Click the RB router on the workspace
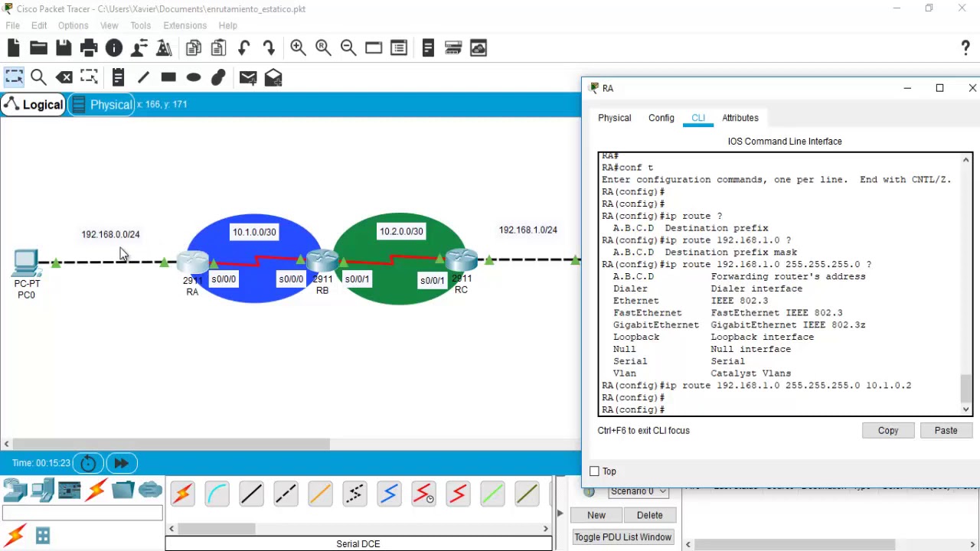The image size is (980, 551). pyautogui.click(x=322, y=260)
